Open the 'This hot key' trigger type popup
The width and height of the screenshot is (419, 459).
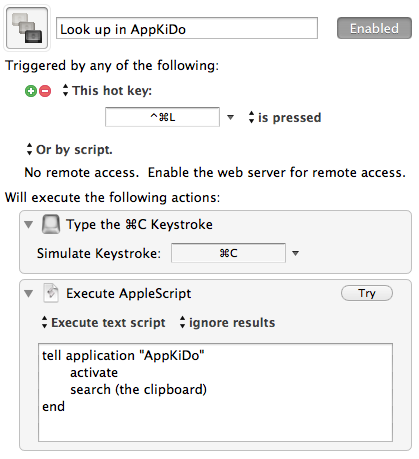(x=107, y=91)
